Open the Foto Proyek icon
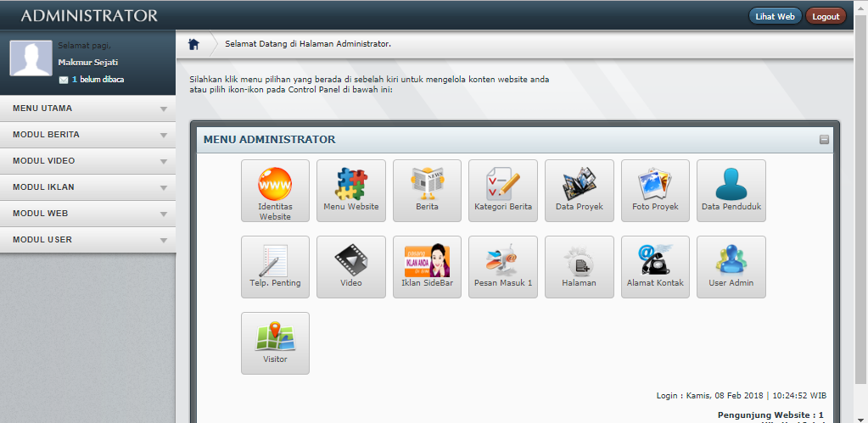Screen dimensions: 868x423 (655, 190)
